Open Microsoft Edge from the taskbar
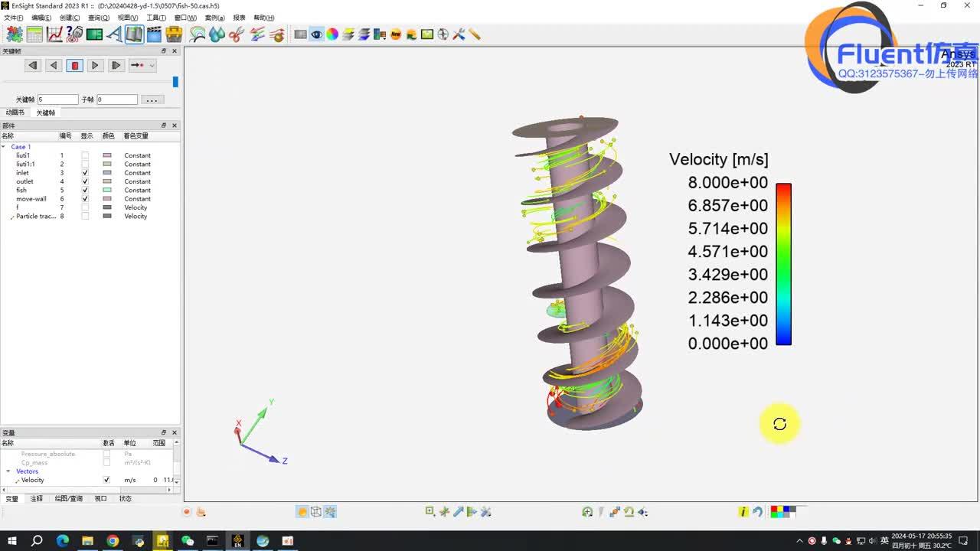Viewport: 980px width, 551px height. 62,541
